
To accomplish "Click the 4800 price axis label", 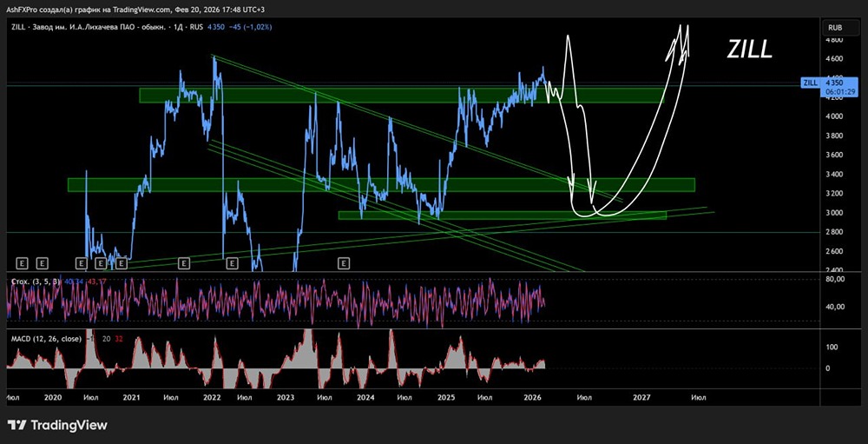I will click(x=834, y=40).
